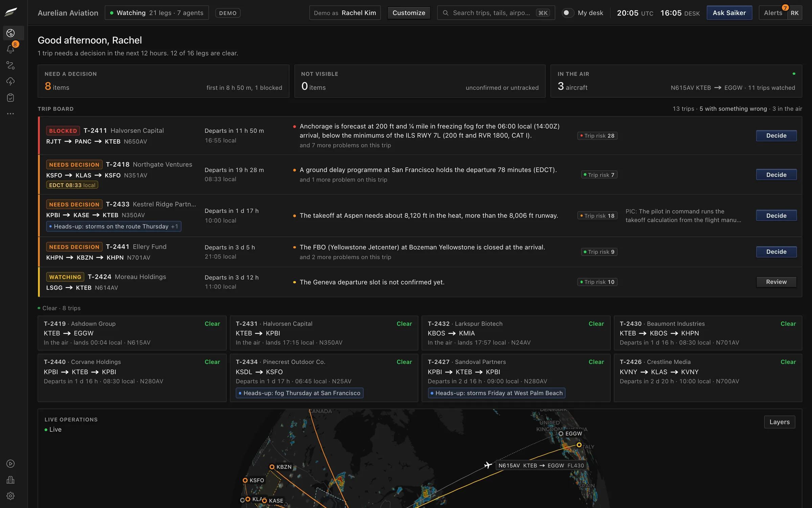Click Decide for trip T-2441
The image size is (812, 508).
pyautogui.click(x=776, y=252)
